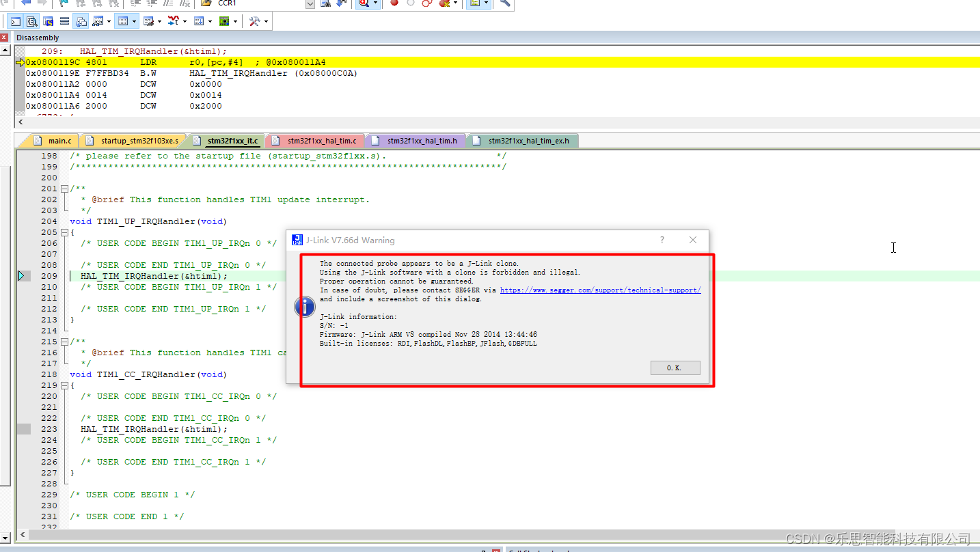Open the CCR1 find combo box dropdown

(310, 3)
